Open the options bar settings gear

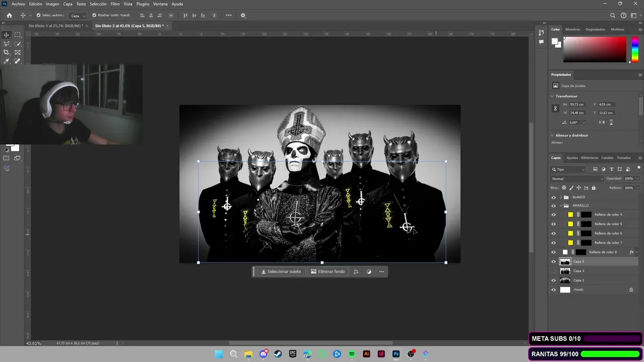click(243, 16)
